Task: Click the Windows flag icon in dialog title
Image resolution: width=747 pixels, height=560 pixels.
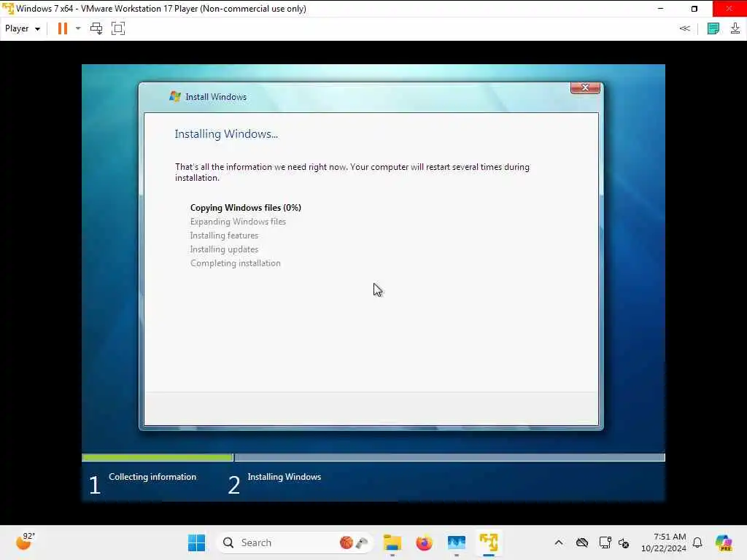Action: point(175,97)
